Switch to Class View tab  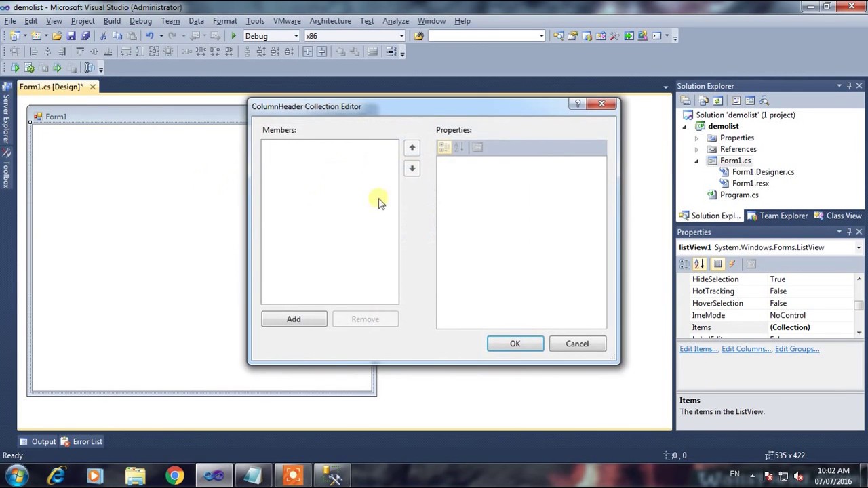point(837,216)
